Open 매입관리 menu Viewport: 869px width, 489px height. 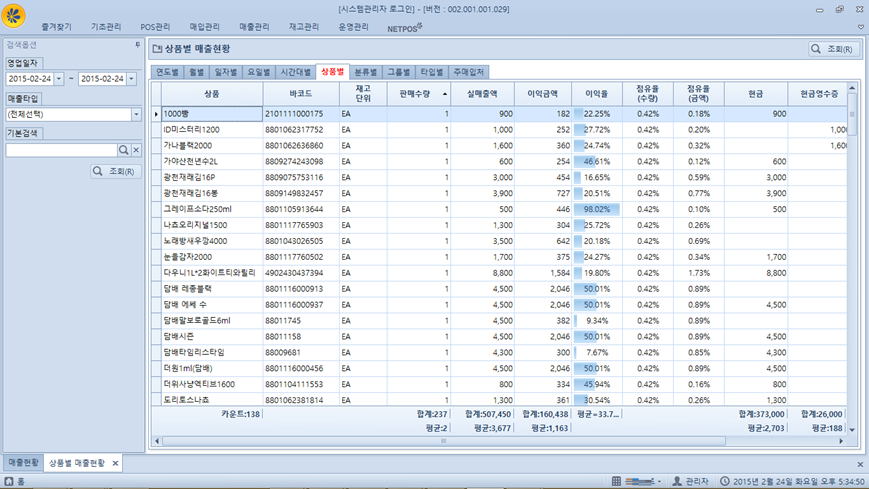coord(205,27)
